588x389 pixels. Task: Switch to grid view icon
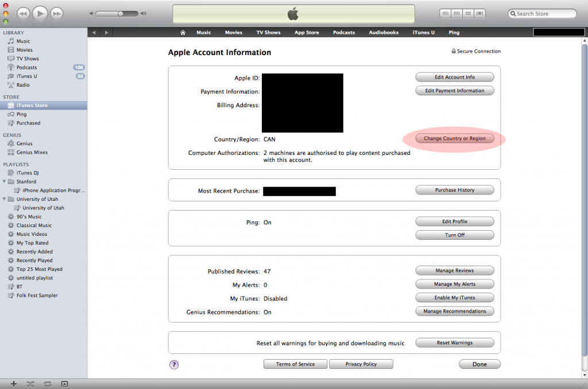[x=468, y=14]
